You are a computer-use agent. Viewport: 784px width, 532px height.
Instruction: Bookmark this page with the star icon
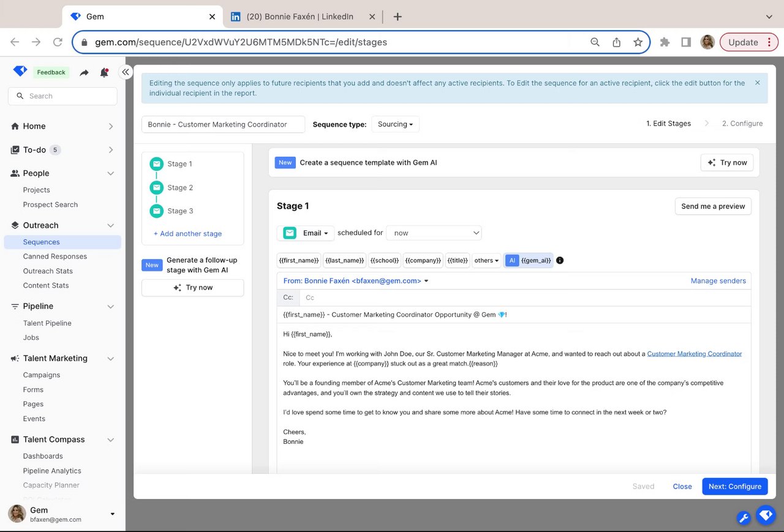point(638,42)
